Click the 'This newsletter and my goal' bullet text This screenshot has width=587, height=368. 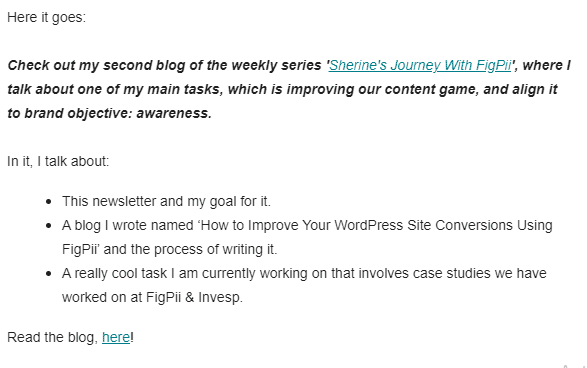click(x=166, y=201)
